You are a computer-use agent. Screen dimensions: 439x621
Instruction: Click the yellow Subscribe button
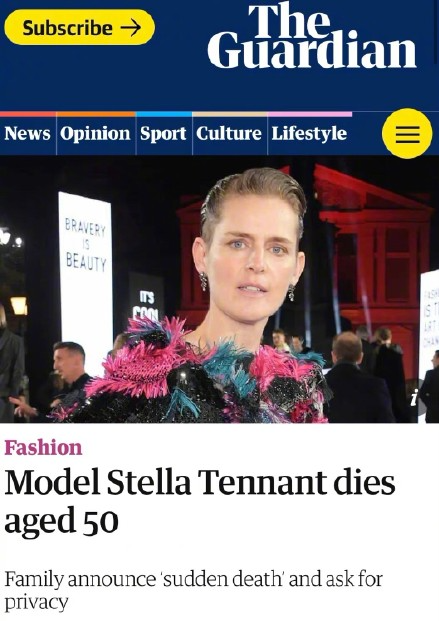click(79, 27)
